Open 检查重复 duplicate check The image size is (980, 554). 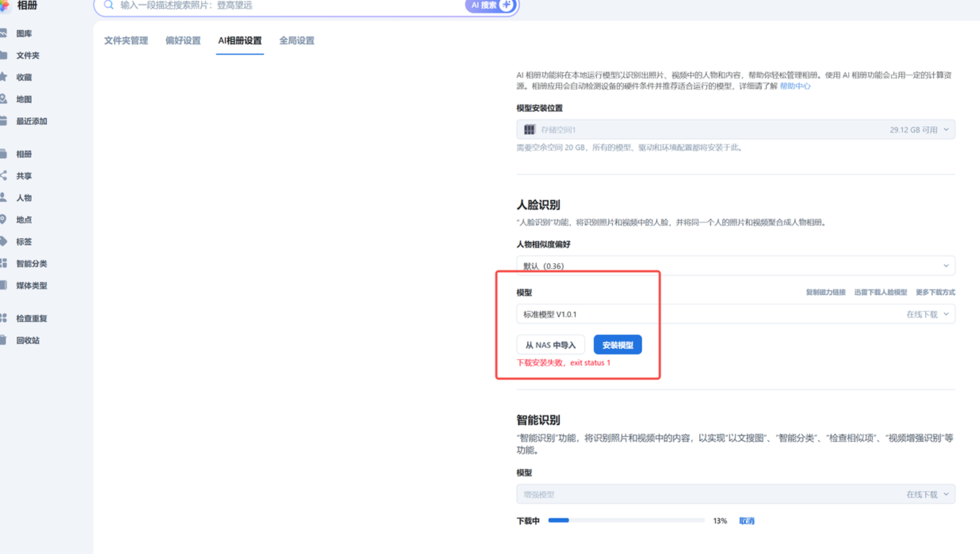pyautogui.click(x=31, y=319)
